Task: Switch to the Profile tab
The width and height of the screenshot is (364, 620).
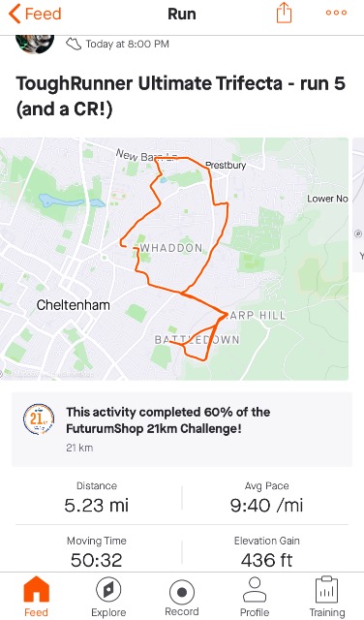Action: 255,597
